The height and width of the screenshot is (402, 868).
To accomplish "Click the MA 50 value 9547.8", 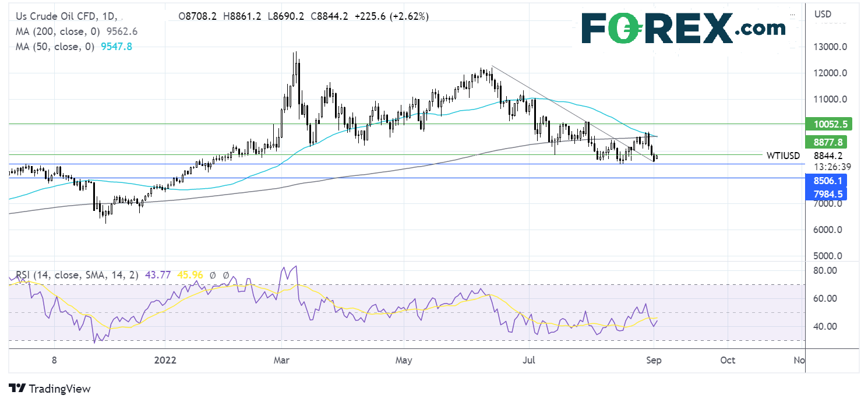I will pos(115,47).
